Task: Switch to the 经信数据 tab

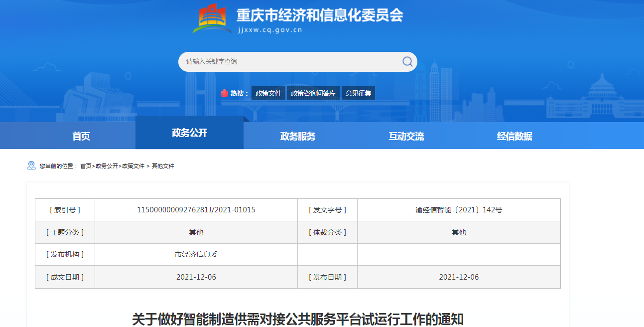Action: point(515,136)
